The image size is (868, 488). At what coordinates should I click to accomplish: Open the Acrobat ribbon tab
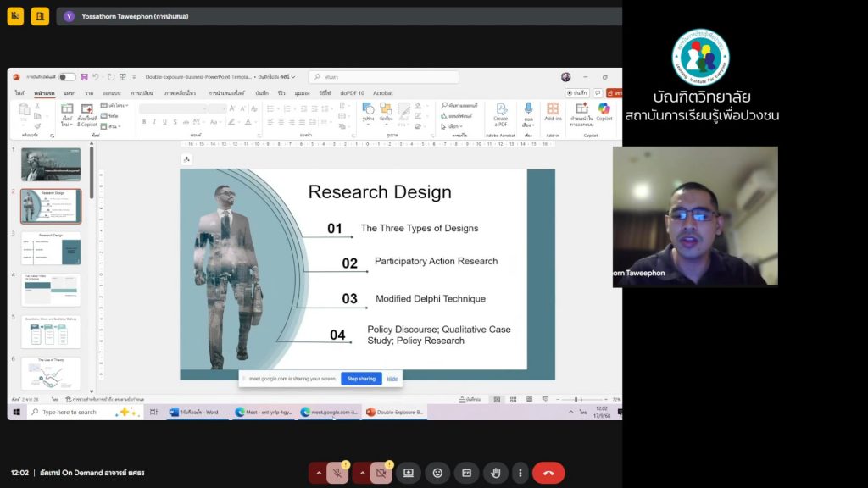click(x=383, y=93)
